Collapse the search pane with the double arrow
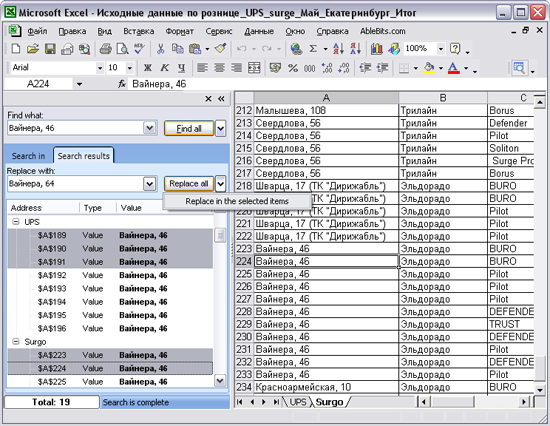Screen dimensions: 550x426 [221, 99]
